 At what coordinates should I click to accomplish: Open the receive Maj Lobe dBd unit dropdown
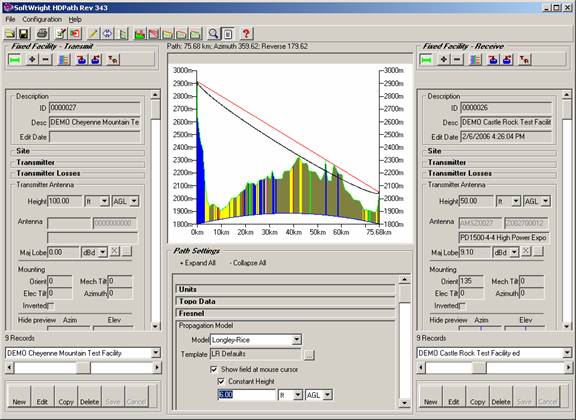click(514, 252)
